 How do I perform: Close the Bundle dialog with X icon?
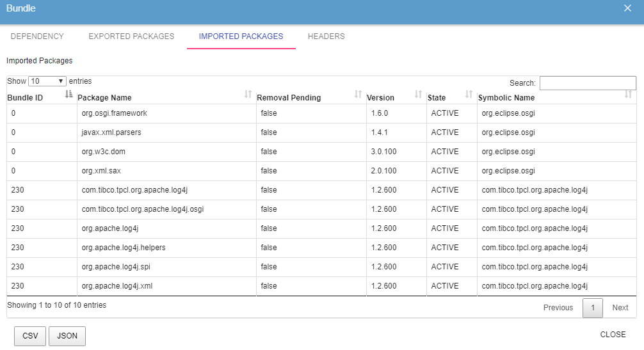tap(627, 8)
